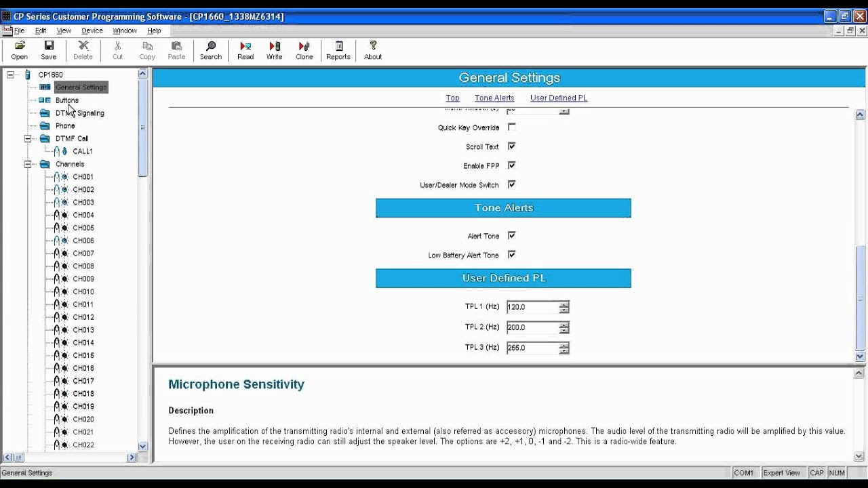
Task: Open the Help menu
Action: pos(155,30)
